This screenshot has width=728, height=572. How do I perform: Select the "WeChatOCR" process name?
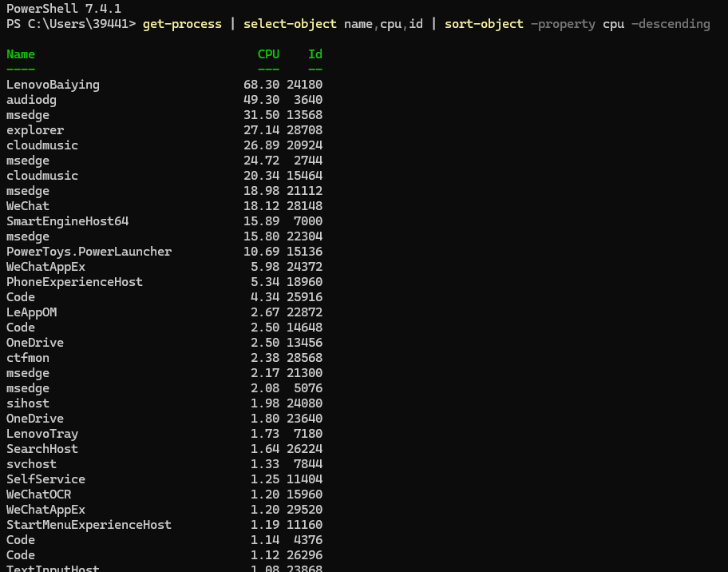pos(38,495)
